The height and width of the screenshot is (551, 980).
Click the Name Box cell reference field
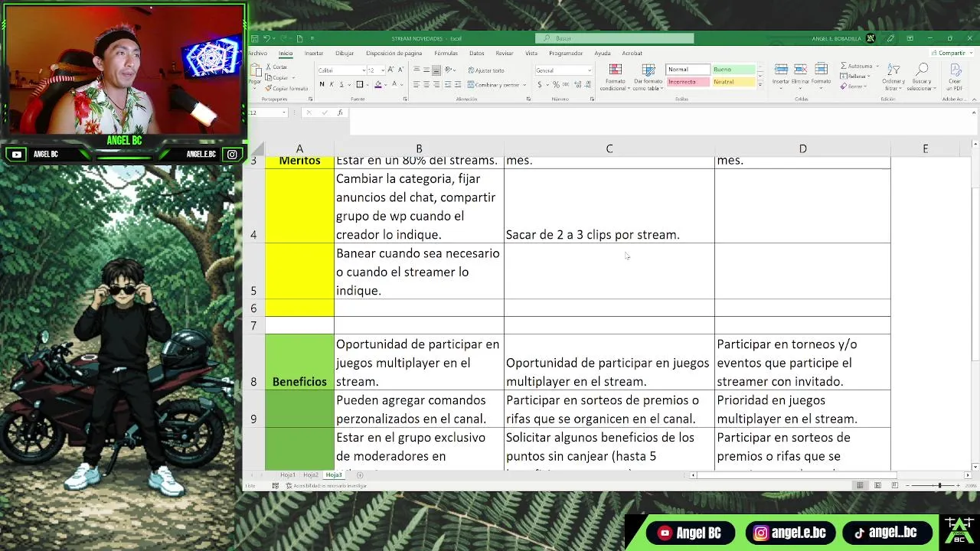[266, 112]
